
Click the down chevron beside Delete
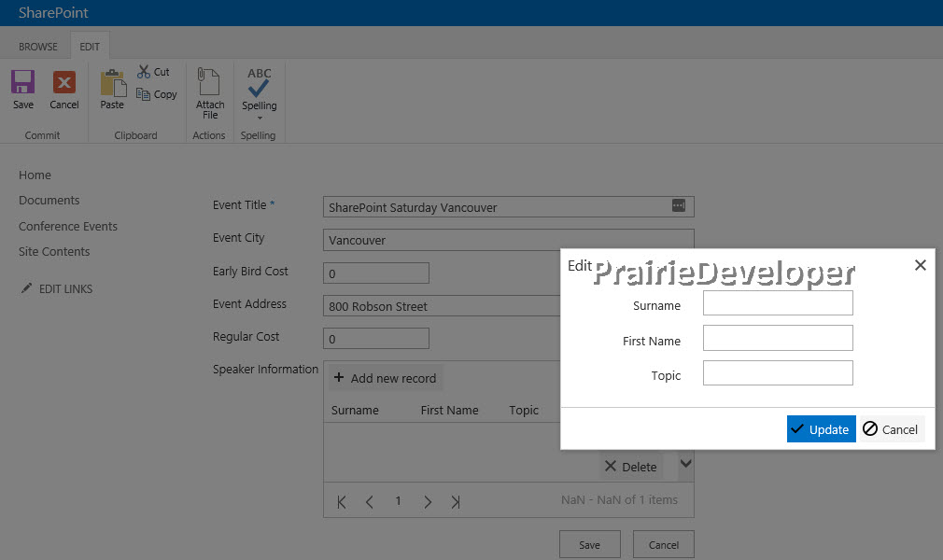pyautogui.click(x=685, y=464)
